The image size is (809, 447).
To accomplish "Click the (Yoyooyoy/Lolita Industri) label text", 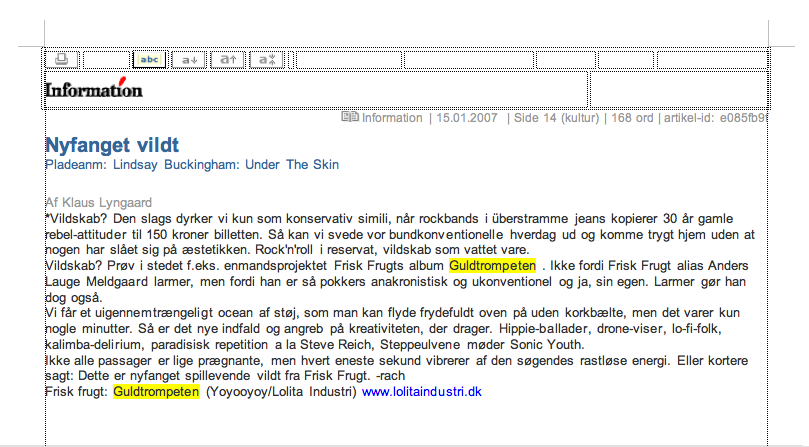I will point(281,392).
